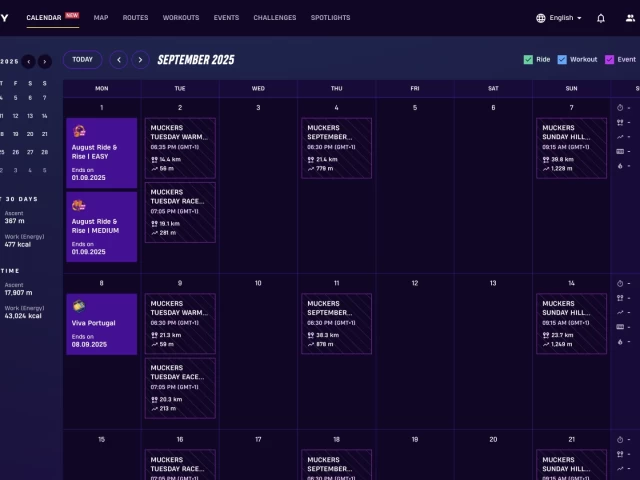
Task: Open the Viva Portugal challenge card
Action: click(102, 324)
